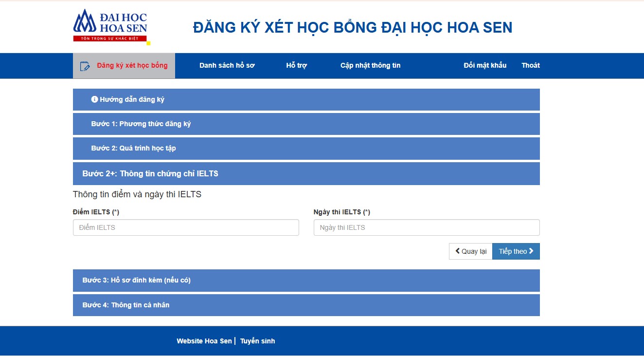Open the Danh sách hồ sơ menu item

pyautogui.click(x=227, y=65)
